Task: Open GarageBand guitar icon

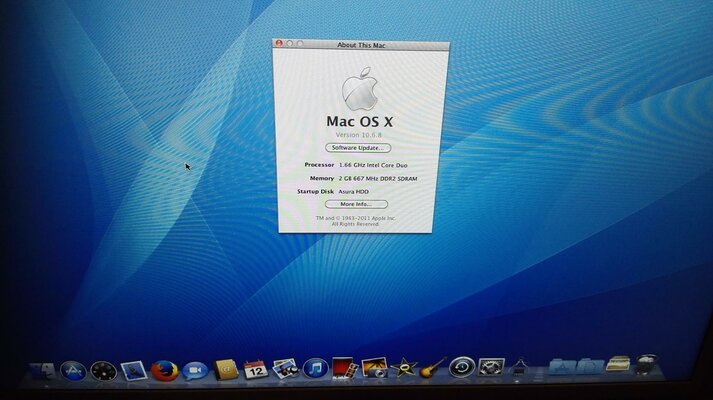Action: [432, 368]
